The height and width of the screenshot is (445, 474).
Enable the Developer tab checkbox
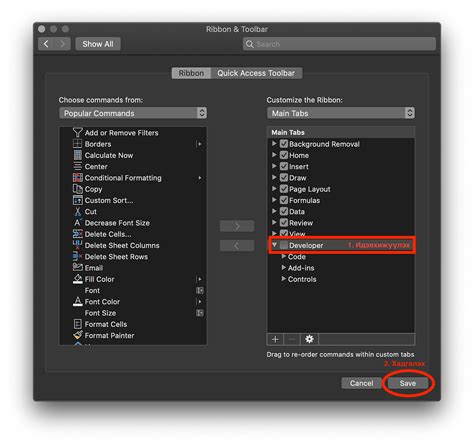284,245
